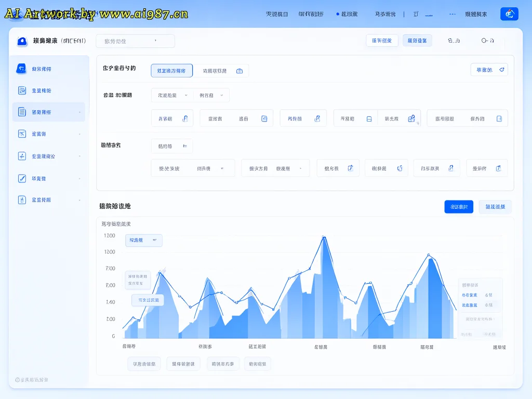Click the square icon in the second chip of the upper chip row
This screenshot has width=532, height=399.
tap(264, 118)
